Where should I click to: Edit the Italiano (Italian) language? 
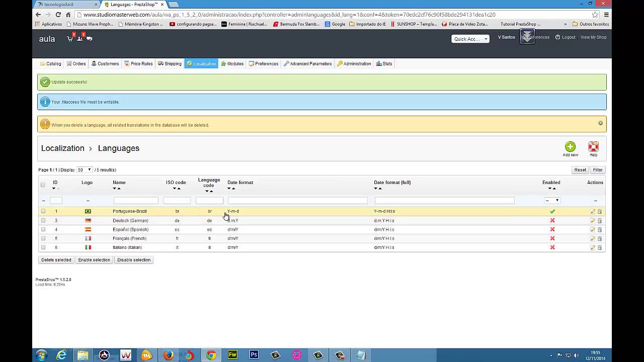[x=593, y=248]
